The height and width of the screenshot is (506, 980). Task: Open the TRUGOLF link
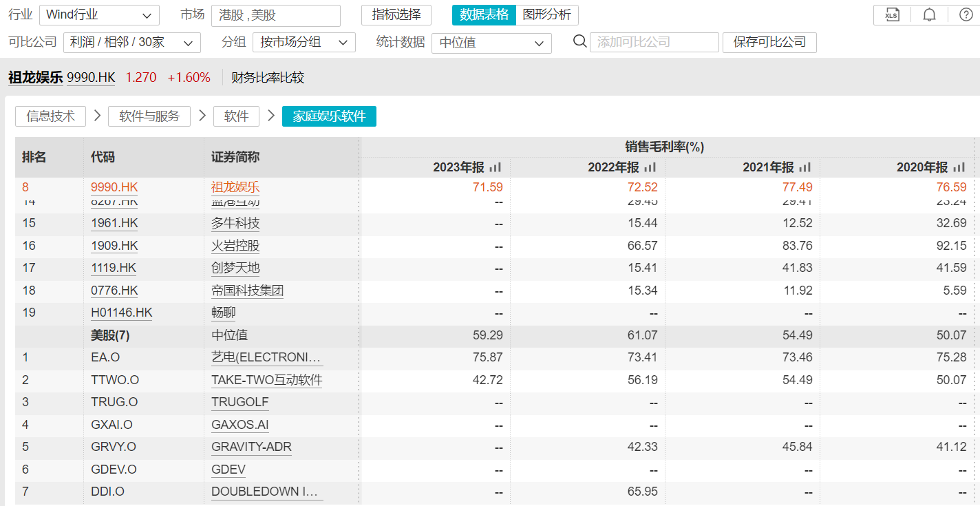click(240, 402)
